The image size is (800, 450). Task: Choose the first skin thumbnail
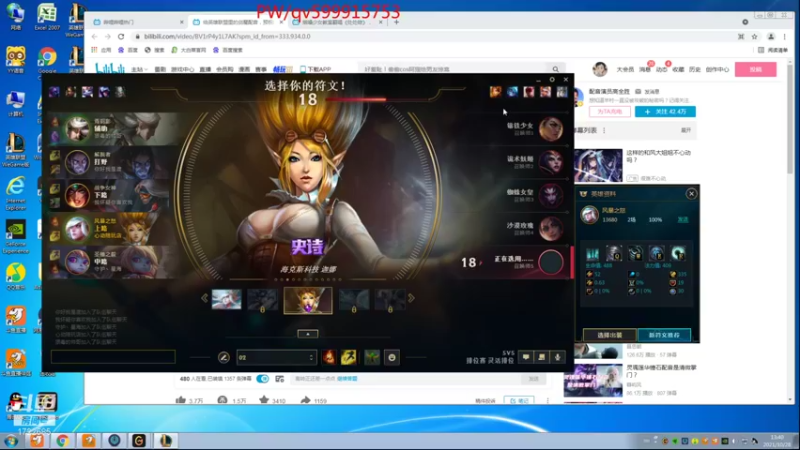pos(227,299)
